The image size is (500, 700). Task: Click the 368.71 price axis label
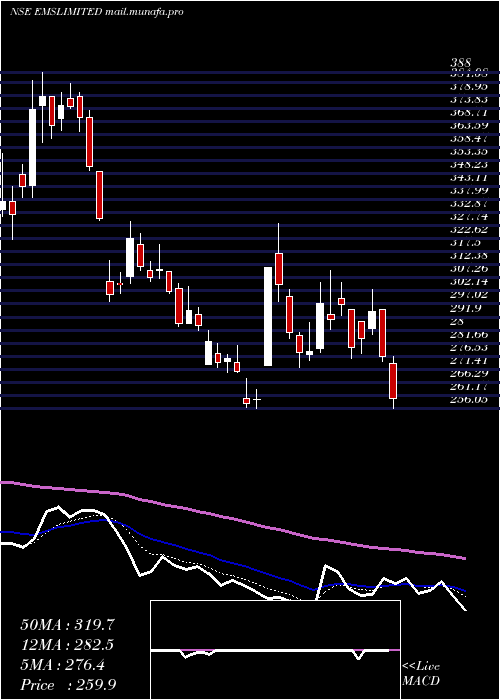pyautogui.click(x=468, y=112)
